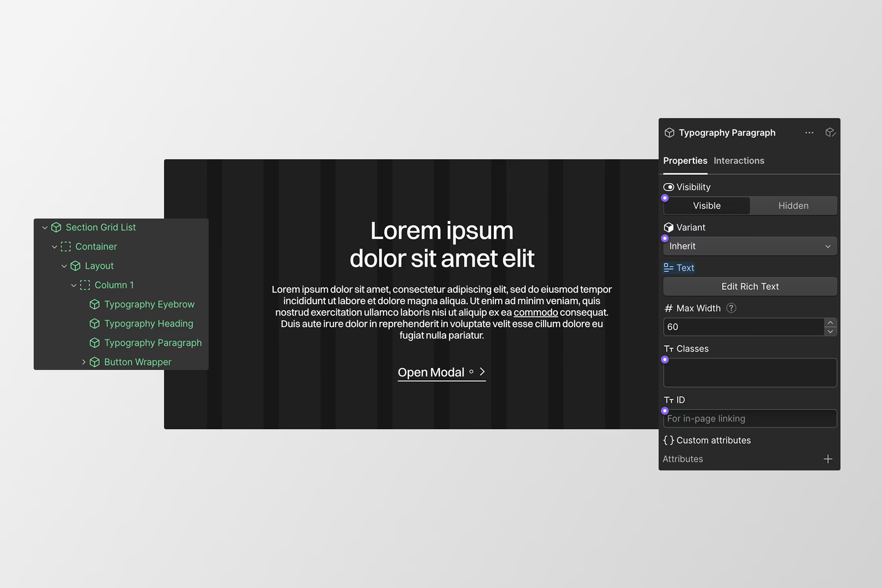Click the purple dot beside Classes field

tap(665, 359)
